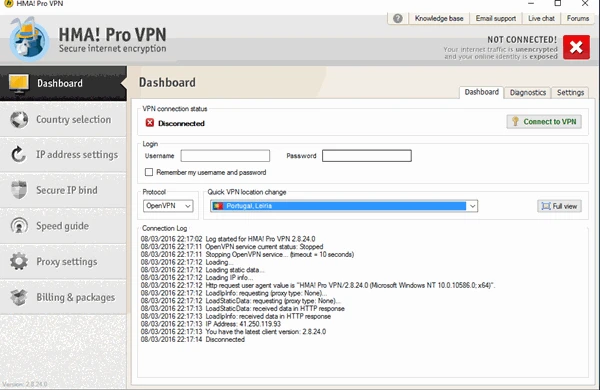600x390 pixels.
Task: Maximize the HMA! Pro VPN window
Action: coord(558,3)
